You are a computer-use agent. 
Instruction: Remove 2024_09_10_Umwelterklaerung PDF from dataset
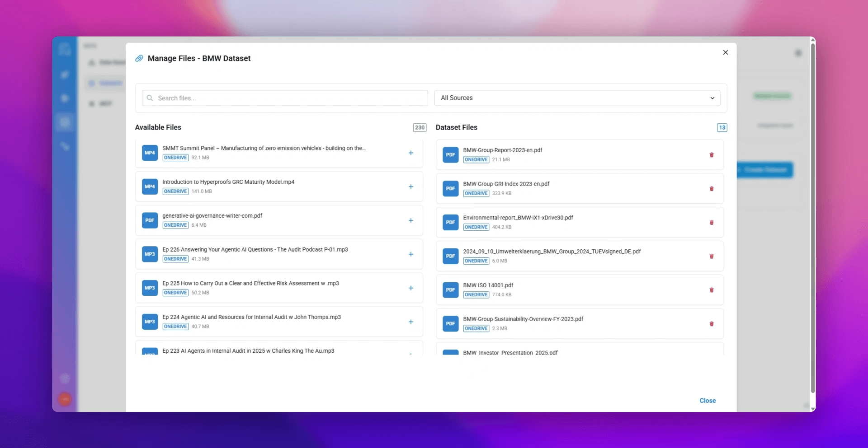(x=712, y=257)
